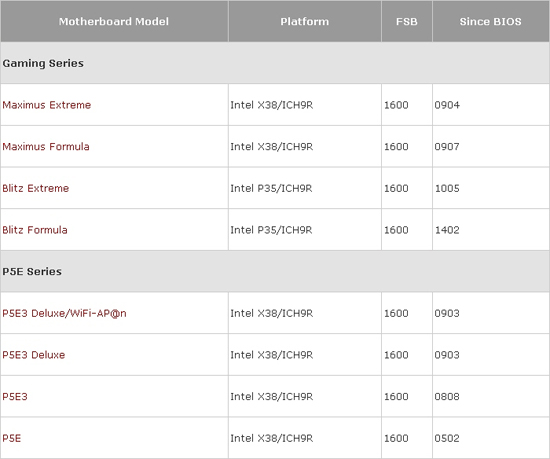Screen dimensions: 550x459
Task: Open the P5E3 Deluxe/WiFi-AP@n link
Action: click(x=64, y=313)
